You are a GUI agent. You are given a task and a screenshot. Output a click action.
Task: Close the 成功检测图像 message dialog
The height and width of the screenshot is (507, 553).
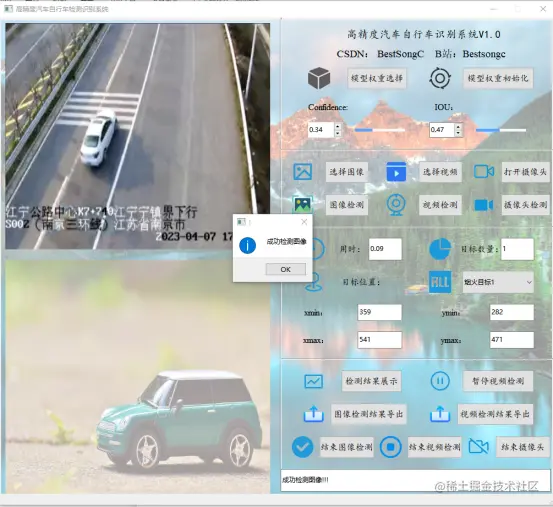pyautogui.click(x=304, y=222)
